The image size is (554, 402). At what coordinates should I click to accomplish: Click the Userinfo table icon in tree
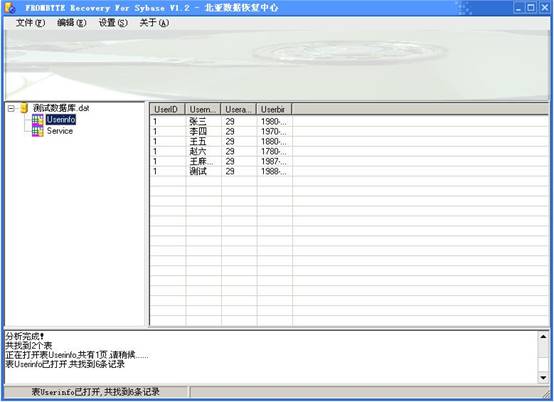37,120
